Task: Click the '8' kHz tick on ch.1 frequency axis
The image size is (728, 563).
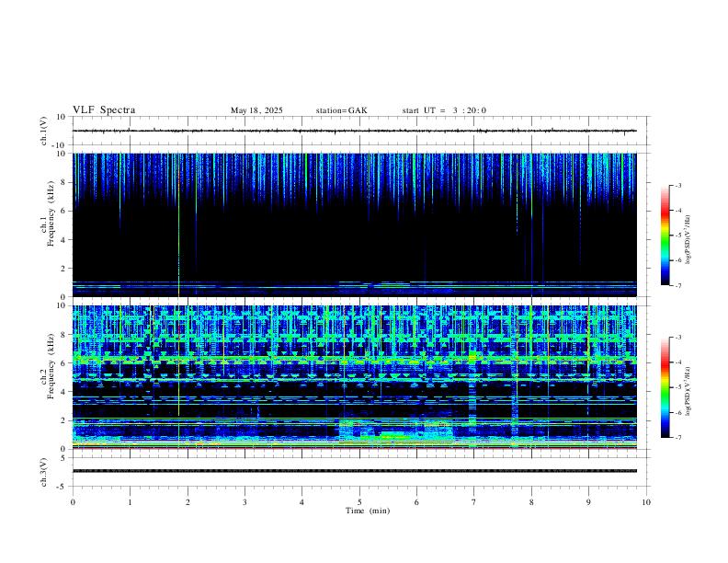Action: click(63, 182)
